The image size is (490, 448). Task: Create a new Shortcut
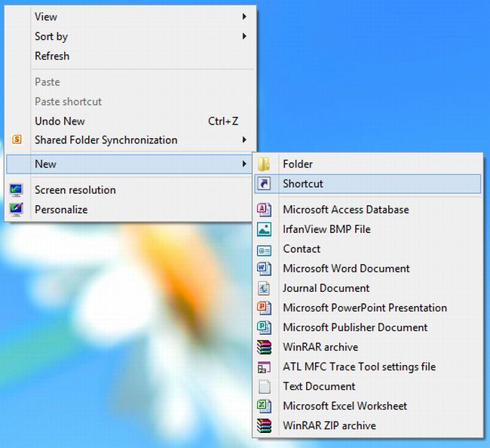click(x=368, y=184)
